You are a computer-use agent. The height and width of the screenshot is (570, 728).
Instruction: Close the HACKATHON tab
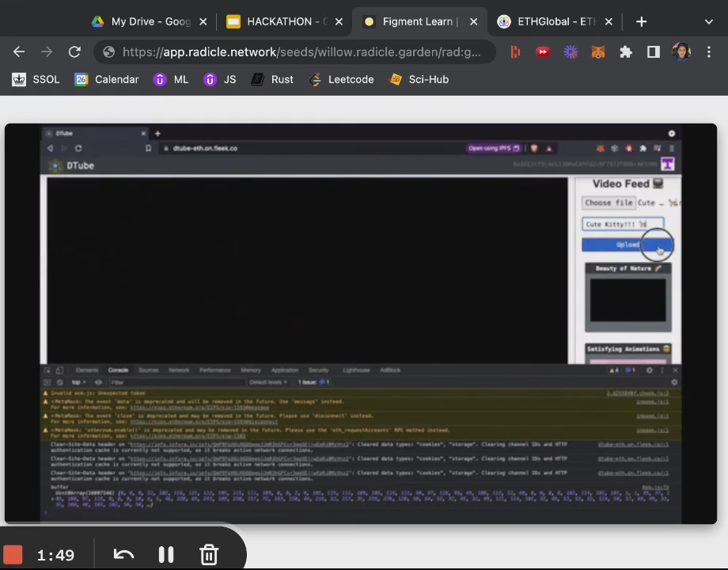(x=339, y=22)
